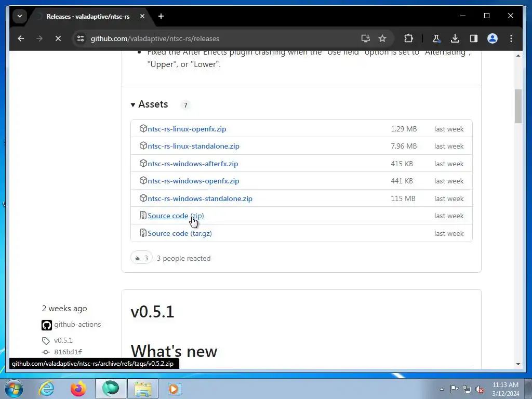
Task: Click the vertical scrollbar thumb
Action: click(518, 106)
